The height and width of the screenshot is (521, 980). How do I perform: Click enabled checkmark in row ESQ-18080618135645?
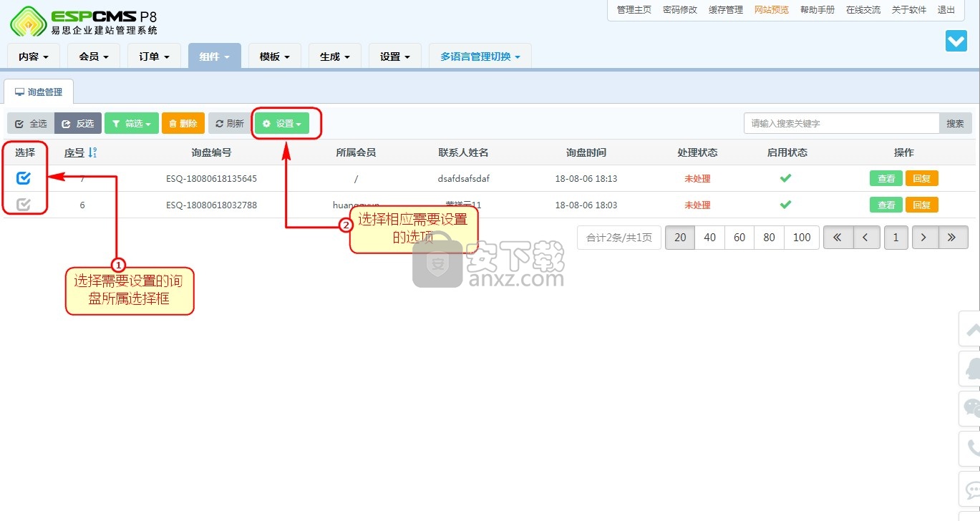[785, 178]
